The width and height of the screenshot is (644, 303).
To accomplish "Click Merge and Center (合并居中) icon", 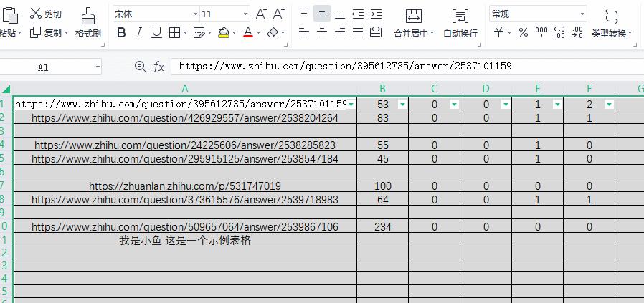I will pos(414,16).
